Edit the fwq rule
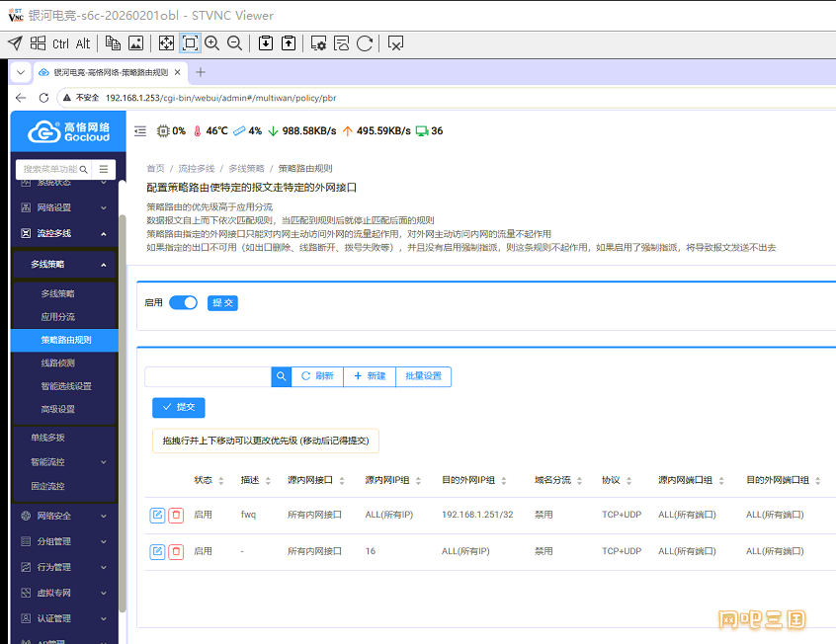The height and width of the screenshot is (644, 836). pyautogui.click(x=157, y=515)
